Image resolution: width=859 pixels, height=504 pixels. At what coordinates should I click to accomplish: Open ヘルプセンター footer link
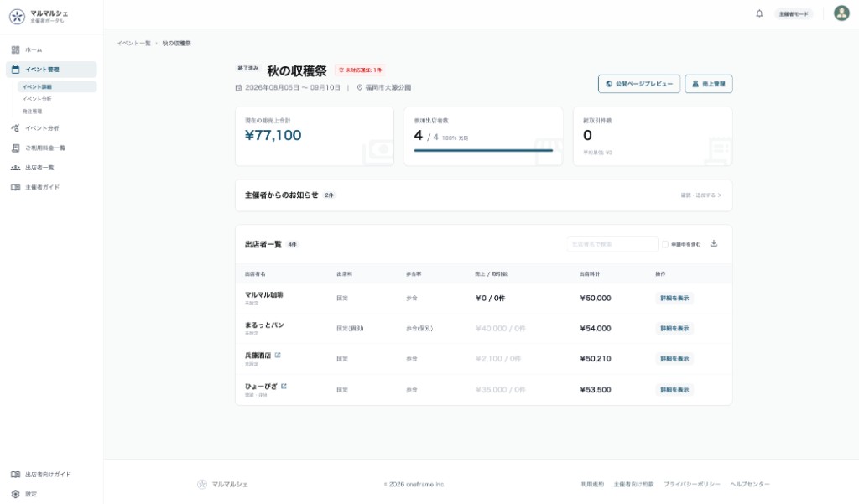coord(749,484)
